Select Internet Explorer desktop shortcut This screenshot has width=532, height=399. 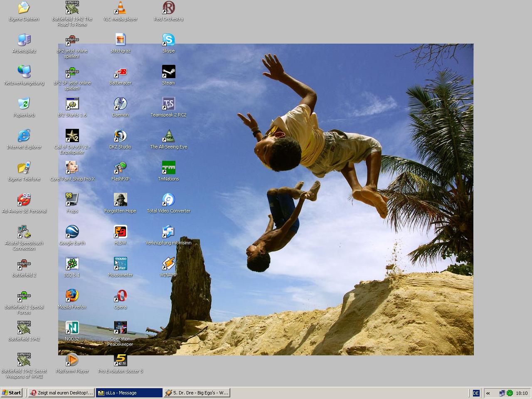pyautogui.click(x=24, y=135)
